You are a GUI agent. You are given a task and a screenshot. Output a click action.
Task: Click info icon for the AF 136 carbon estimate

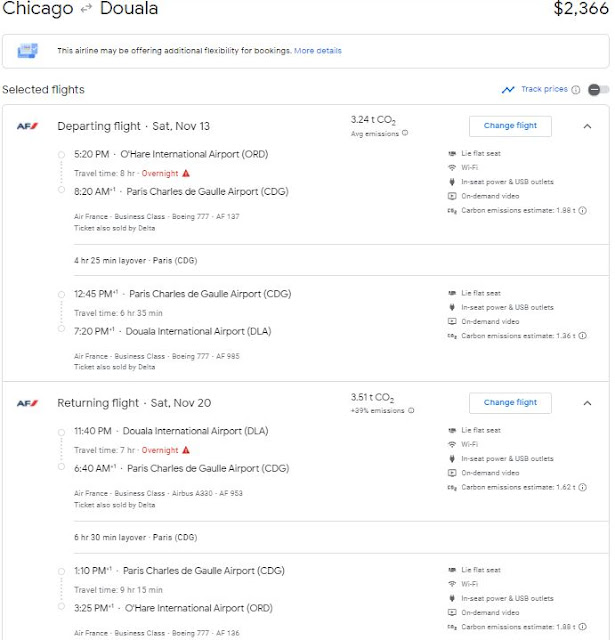pos(583,627)
